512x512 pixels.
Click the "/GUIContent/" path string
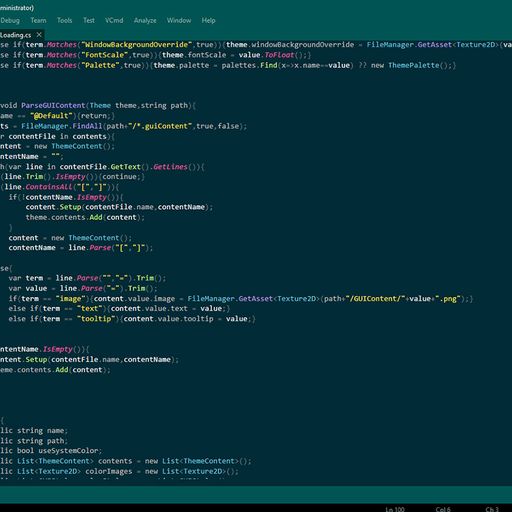point(375,299)
